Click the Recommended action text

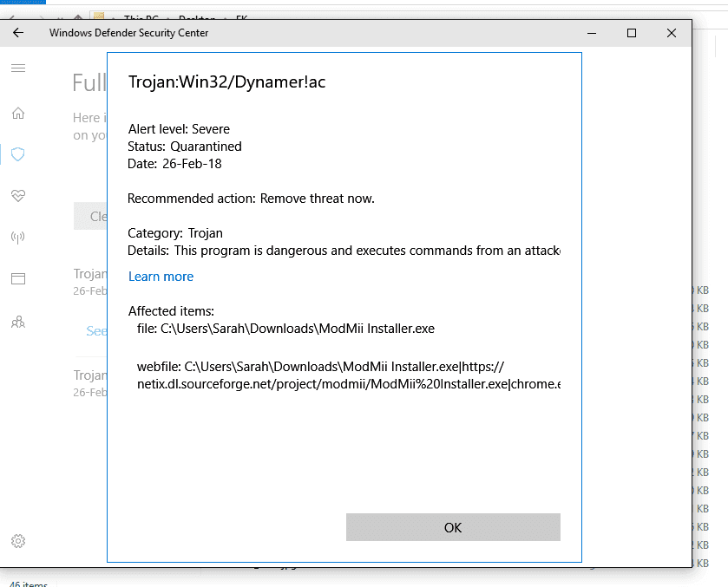[x=251, y=199]
